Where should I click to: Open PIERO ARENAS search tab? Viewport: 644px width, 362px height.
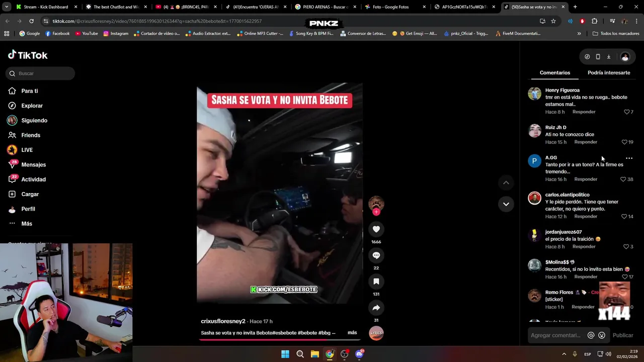[x=326, y=7]
